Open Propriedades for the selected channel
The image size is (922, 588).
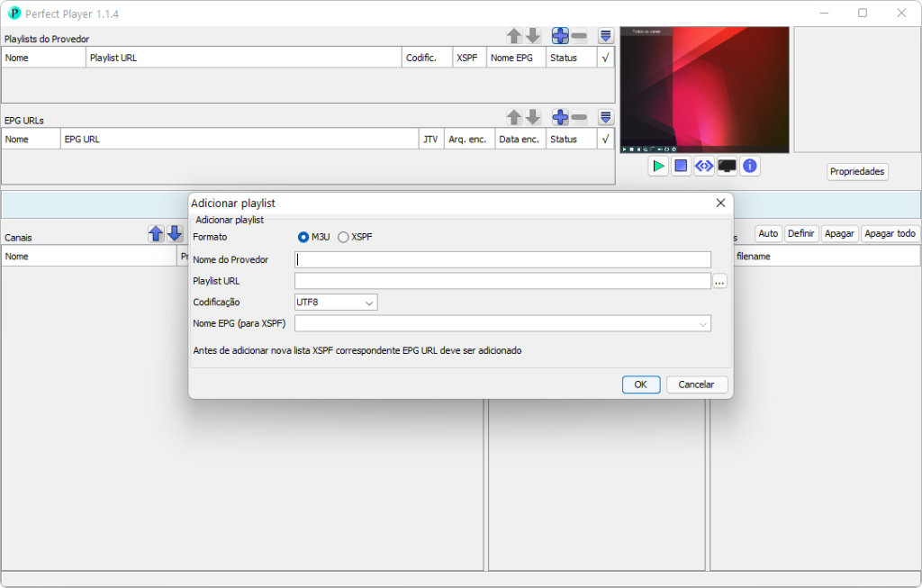point(856,171)
